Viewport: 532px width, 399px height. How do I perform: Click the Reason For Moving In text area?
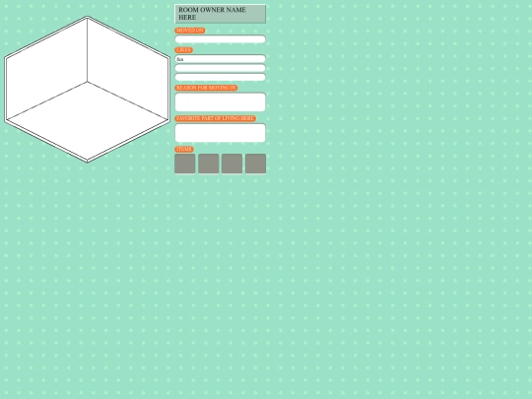(x=221, y=102)
